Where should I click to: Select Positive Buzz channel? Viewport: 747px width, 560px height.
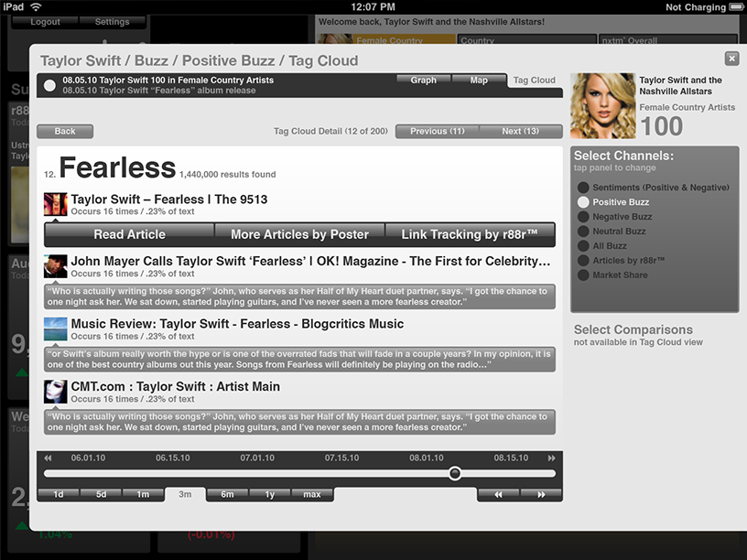point(613,202)
